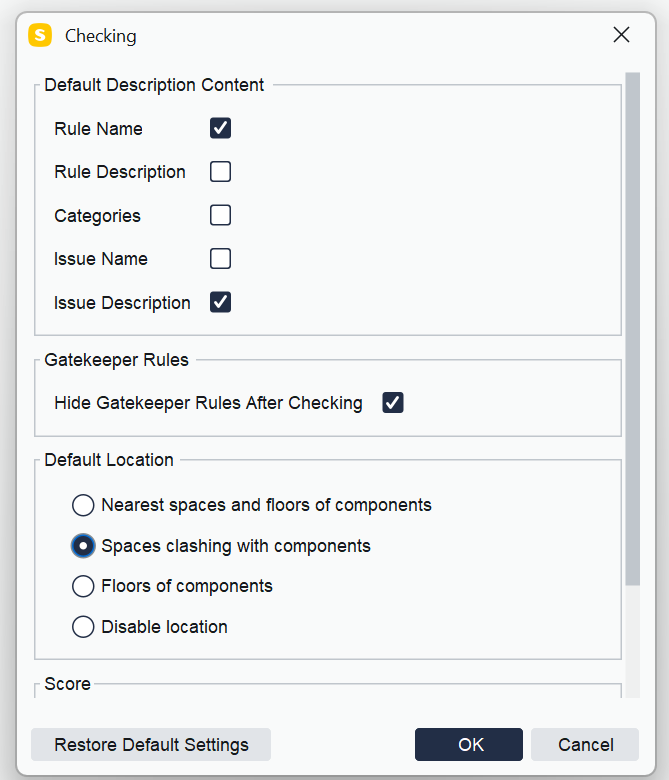Select Nearest spaces and floors of components
669x780 pixels.
click(x=83, y=505)
